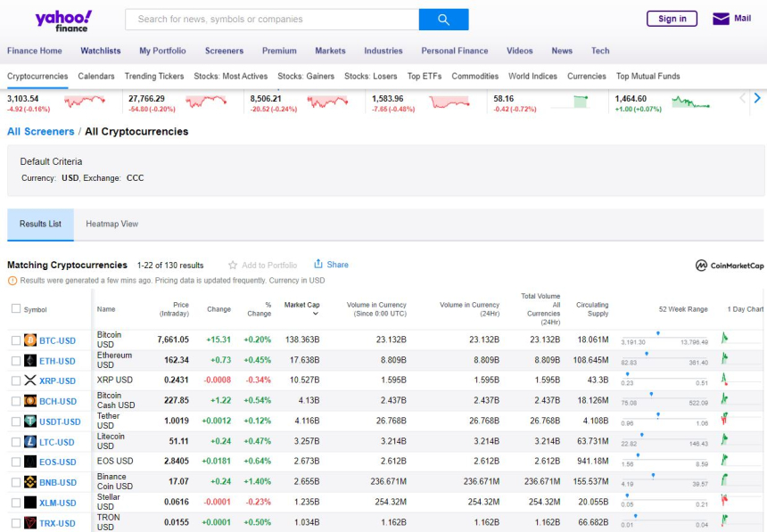The height and width of the screenshot is (532, 767).
Task: Expand the Screeners navigation menu
Action: (x=224, y=51)
